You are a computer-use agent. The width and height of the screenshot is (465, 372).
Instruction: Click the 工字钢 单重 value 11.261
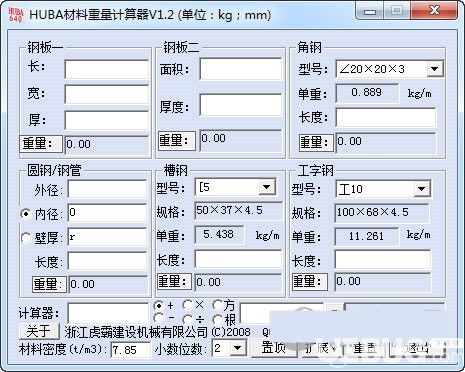click(x=367, y=237)
